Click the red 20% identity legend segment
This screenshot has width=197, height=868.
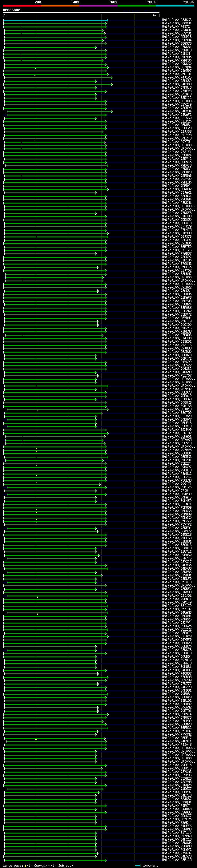pyautogui.click(x=22, y=6)
